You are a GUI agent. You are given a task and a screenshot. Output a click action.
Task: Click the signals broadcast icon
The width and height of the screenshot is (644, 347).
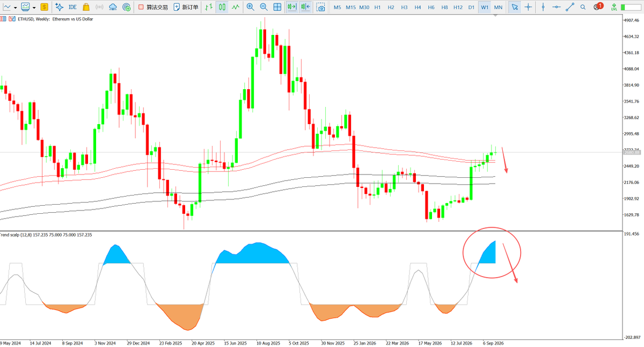click(99, 7)
